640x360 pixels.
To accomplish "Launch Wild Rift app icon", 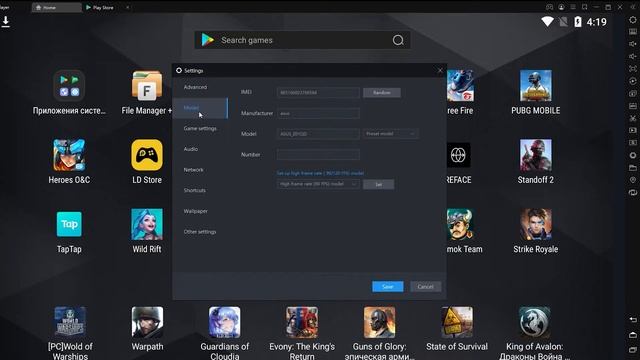I will [x=147, y=224].
